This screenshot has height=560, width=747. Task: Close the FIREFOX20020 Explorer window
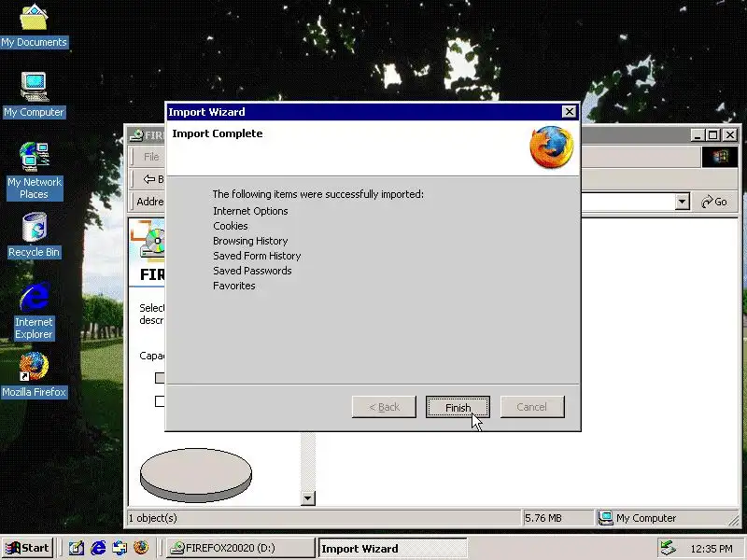(x=730, y=135)
